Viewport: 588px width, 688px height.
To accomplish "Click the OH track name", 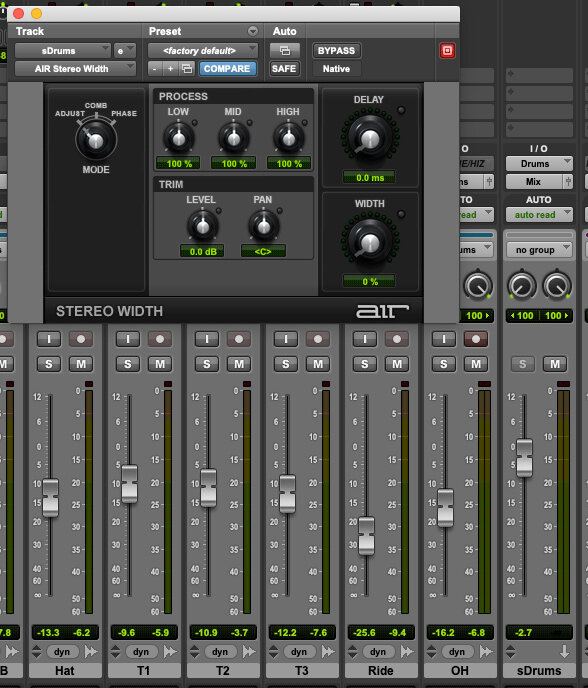I will 460,671.
